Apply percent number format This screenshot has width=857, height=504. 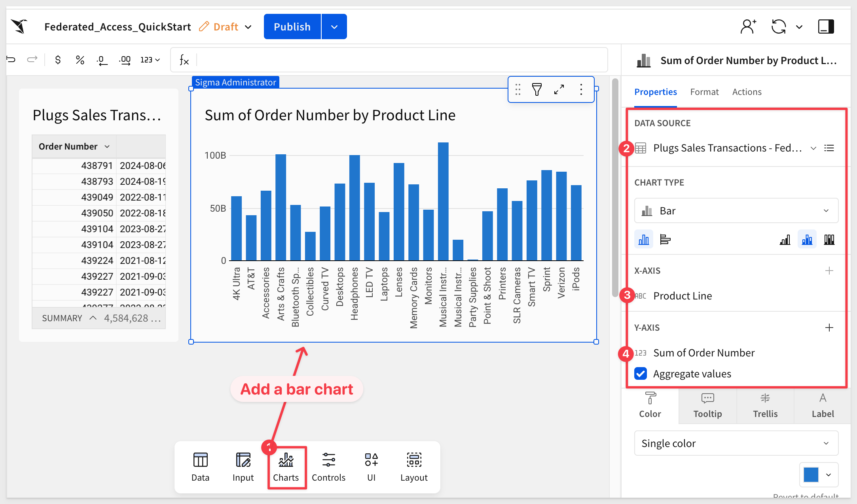pyautogui.click(x=80, y=60)
